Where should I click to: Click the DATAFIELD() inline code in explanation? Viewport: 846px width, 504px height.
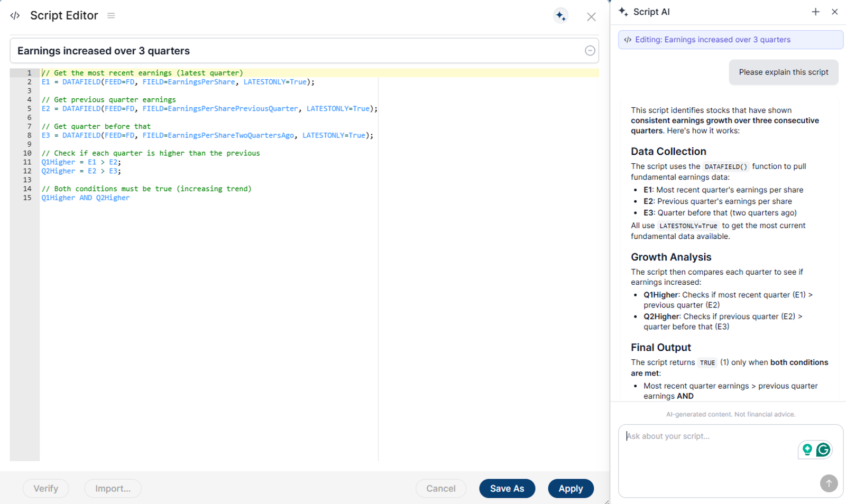click(726, 166)
